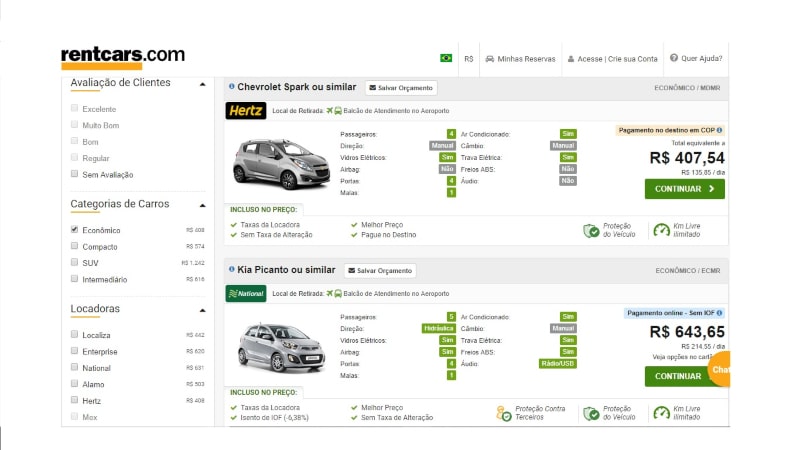800x450 pixels.
Task: Click Km Livre gauge icon for Picanto
Action: (662, 413)
